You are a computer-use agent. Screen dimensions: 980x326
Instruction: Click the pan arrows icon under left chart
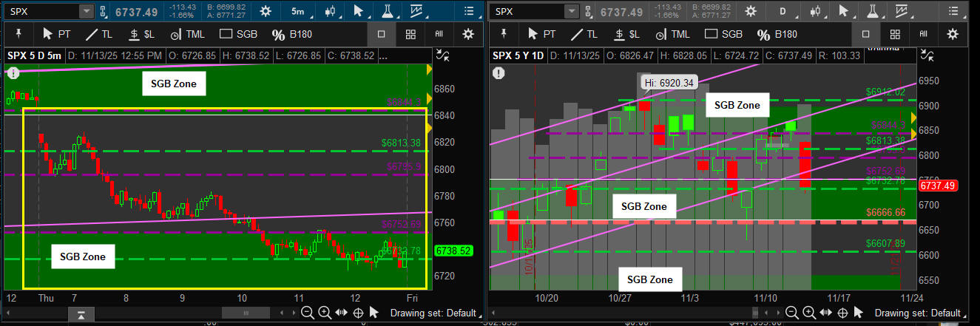coord(341,313)
